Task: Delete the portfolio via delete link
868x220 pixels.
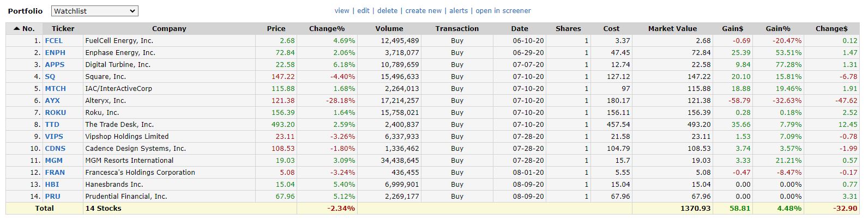Action: point(387,11)
